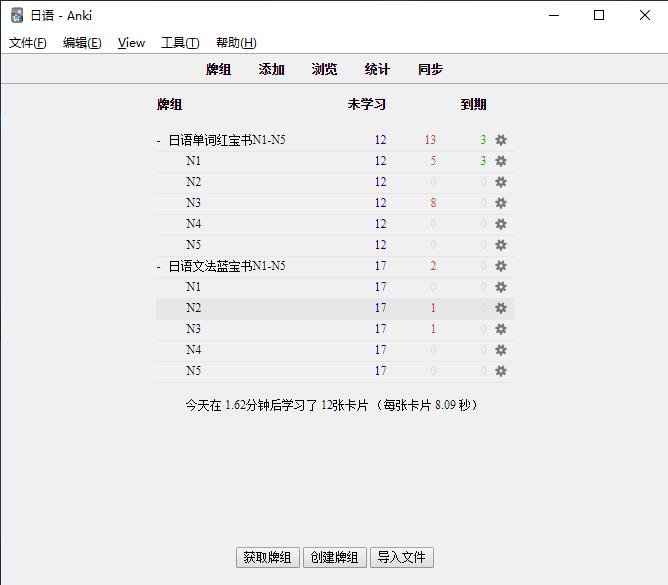668x585 pixels.
Task: Open gear options for N3 under 日语单词红宝书
Action: coord(501,203)
